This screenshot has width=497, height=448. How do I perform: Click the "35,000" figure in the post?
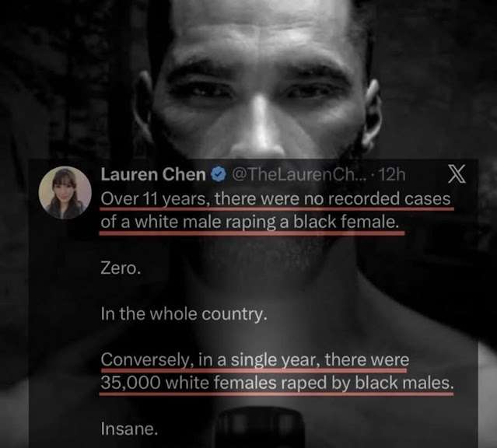(131, 383)
